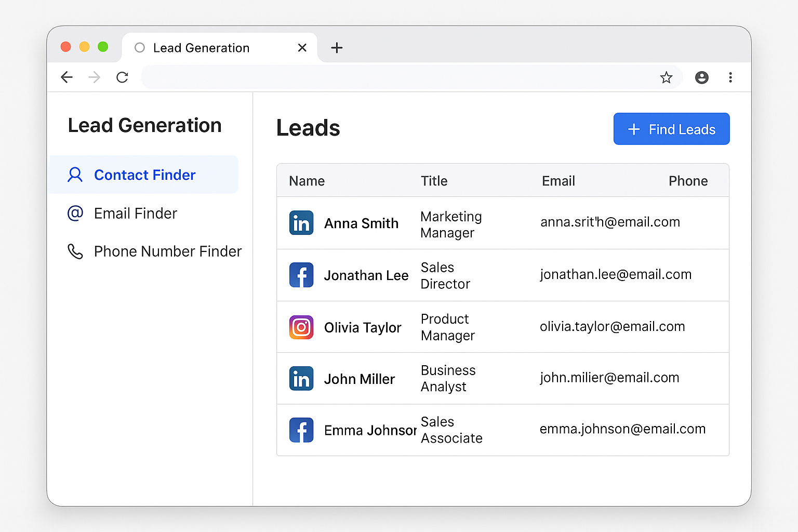The width and height of the screenshot is (798, 532).
Task: Open the browser profile avatar icon
Action: [701, 77]
